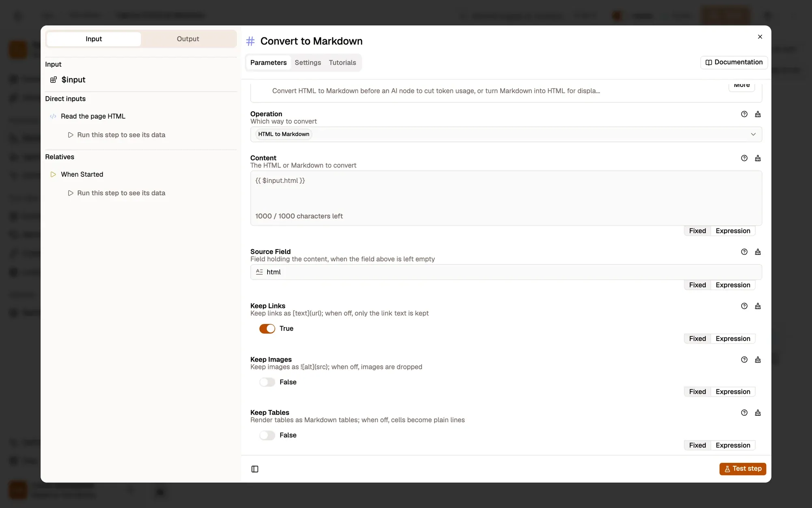Screen dimensions: 812x508
Task: Run the Read the page HTML step
Action: (x=117, y=135)
